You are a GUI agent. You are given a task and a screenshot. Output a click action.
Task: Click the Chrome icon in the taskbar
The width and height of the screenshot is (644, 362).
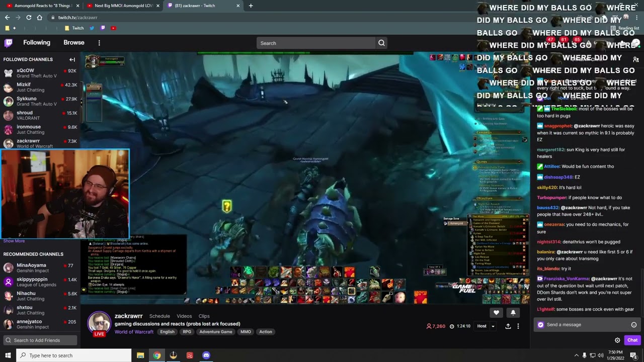(157, 355)
